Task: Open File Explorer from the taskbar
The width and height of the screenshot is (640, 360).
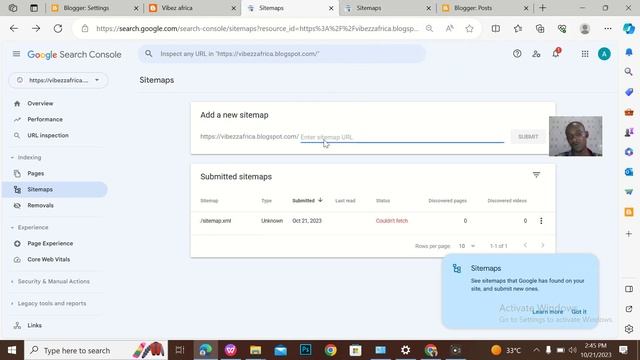Action: [x=256, y=350]
